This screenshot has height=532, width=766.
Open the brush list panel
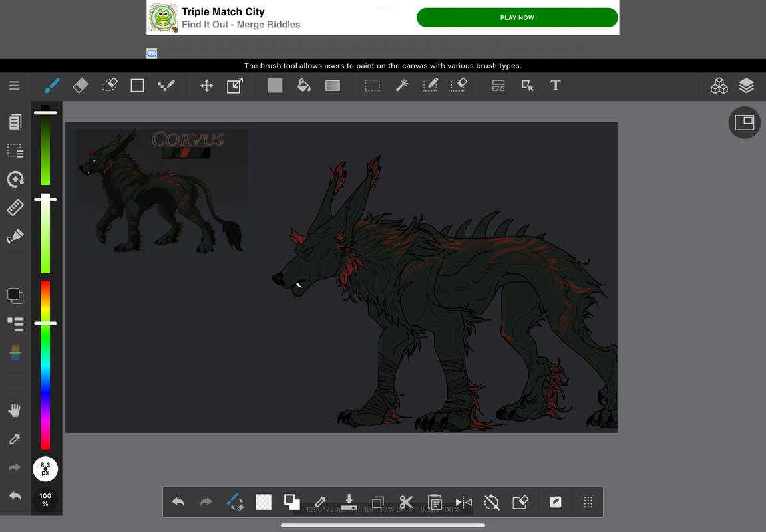[15, 324]
